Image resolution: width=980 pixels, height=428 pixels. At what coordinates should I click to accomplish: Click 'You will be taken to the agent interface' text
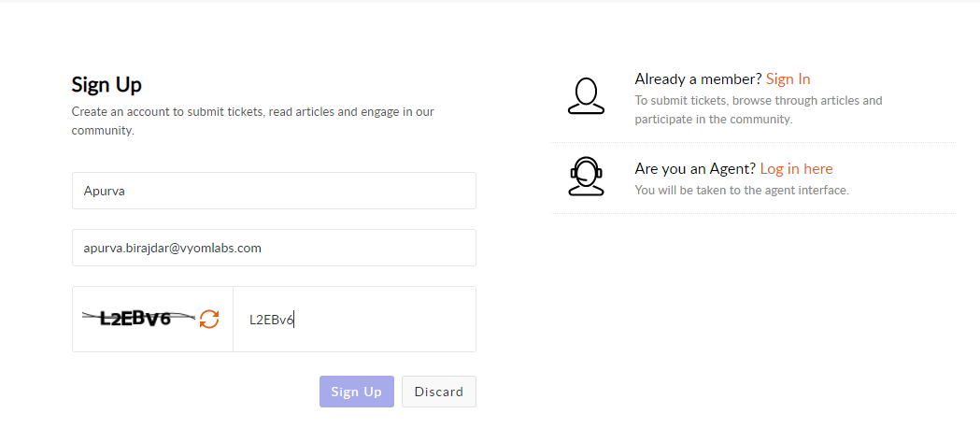point(742,190)
